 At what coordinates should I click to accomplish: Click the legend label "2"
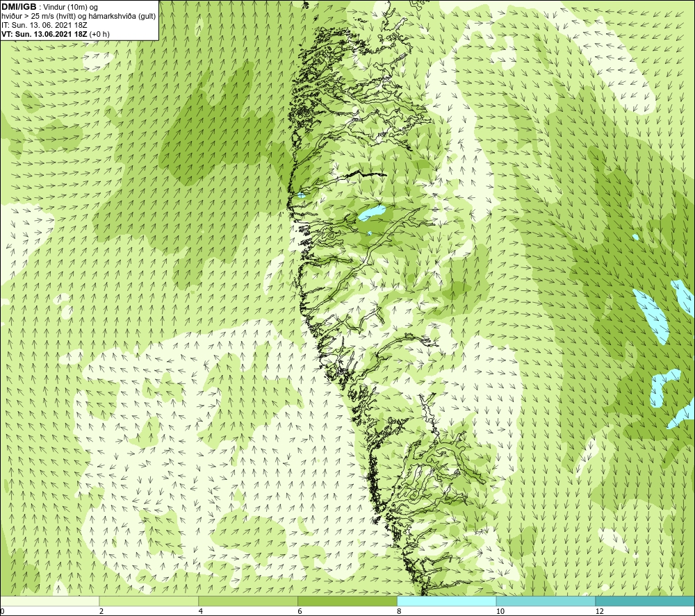(x=101, y=611)
